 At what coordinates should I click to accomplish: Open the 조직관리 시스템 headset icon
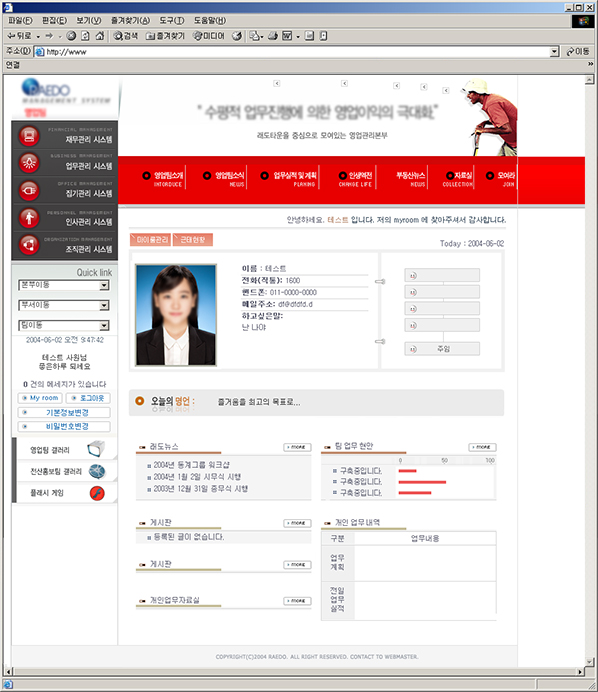29,244
